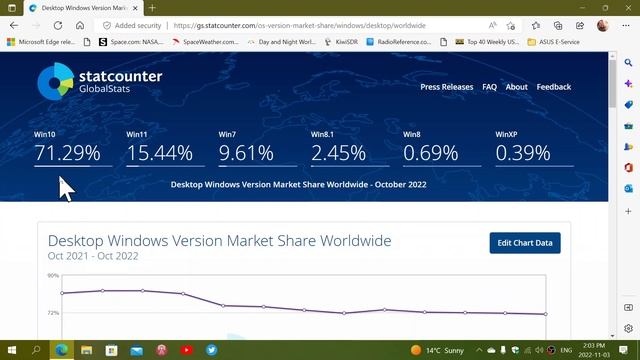640x360 pixels.
Task: Open the Day and Night World bookmark
Action: point(281,42)
